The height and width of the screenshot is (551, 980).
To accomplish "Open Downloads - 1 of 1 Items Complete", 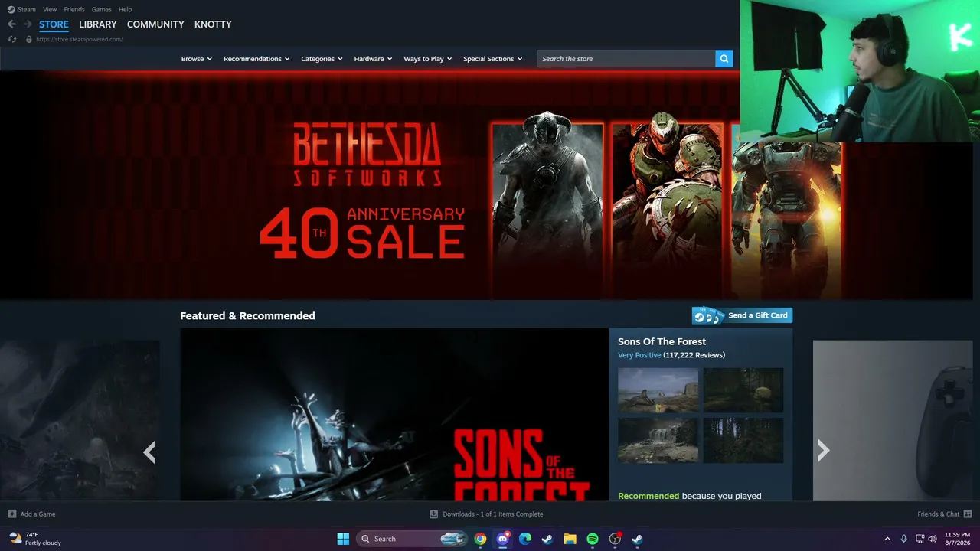I will click(x=493, y=514).
